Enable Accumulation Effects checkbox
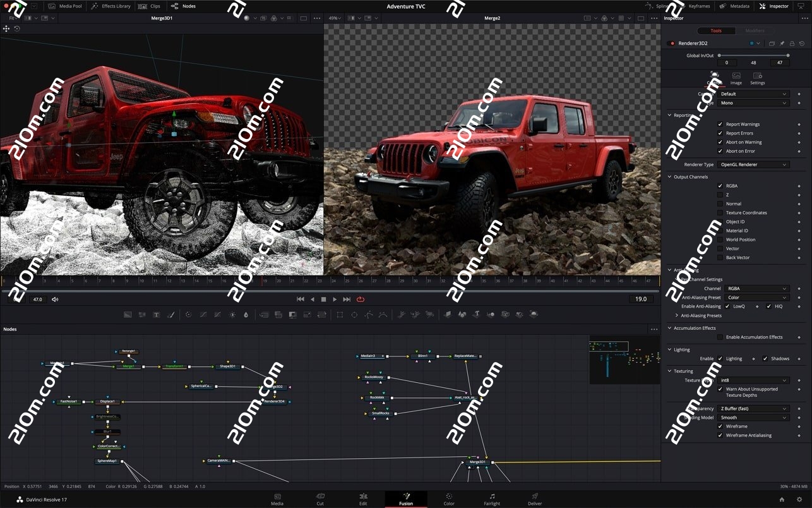This screenshot has width=812, height=508. pyautogui.click(x=720, y=337)
